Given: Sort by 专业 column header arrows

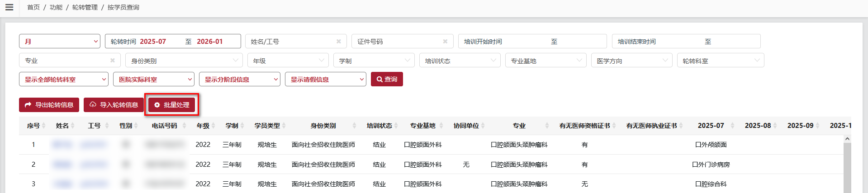Looking at the screenshot, I should (x=547, y=126).
